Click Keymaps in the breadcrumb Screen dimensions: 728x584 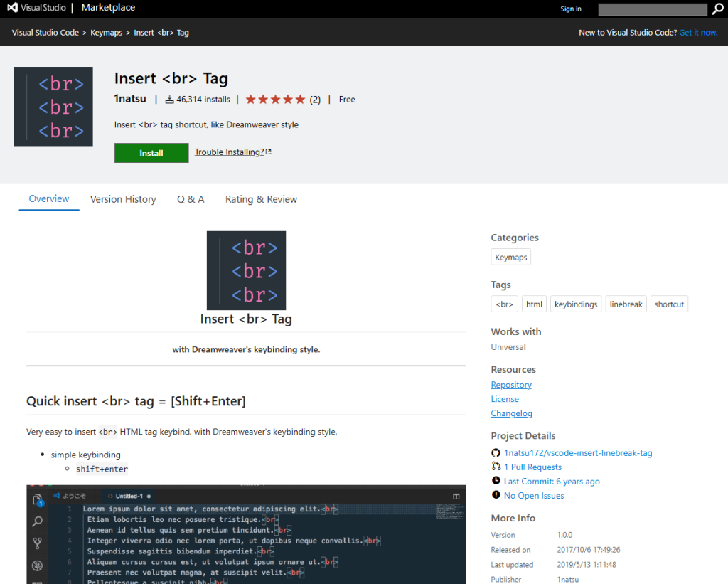(x=107, y=33)
